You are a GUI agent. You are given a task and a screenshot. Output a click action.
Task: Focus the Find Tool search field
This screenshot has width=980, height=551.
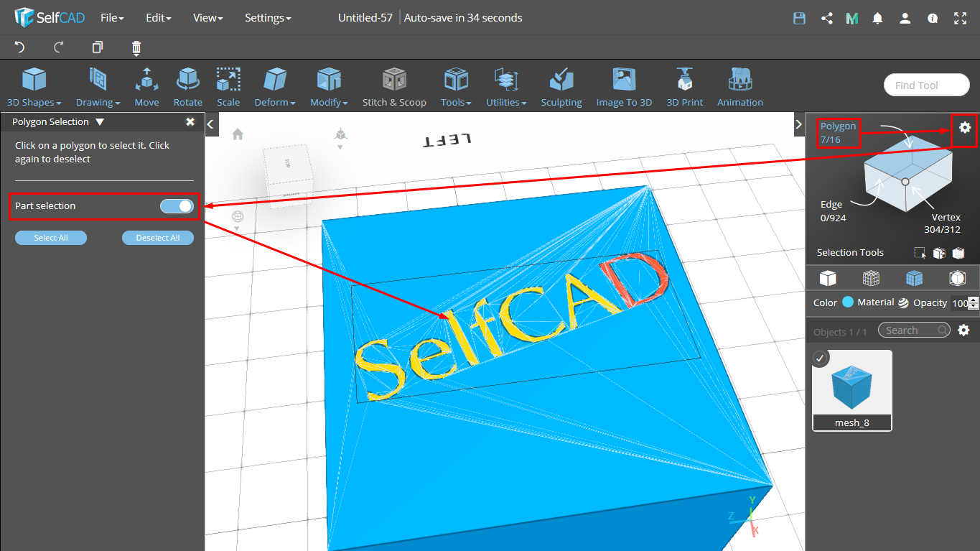pos(927,85)
